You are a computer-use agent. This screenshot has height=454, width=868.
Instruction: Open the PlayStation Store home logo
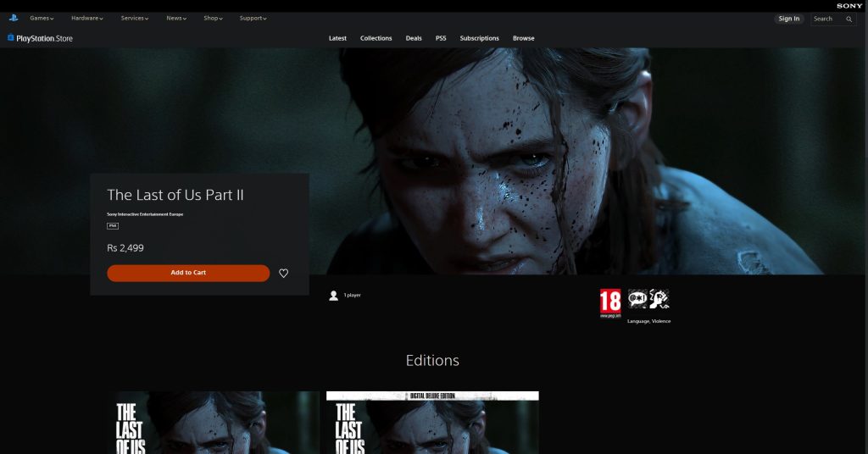coord(40,38)
